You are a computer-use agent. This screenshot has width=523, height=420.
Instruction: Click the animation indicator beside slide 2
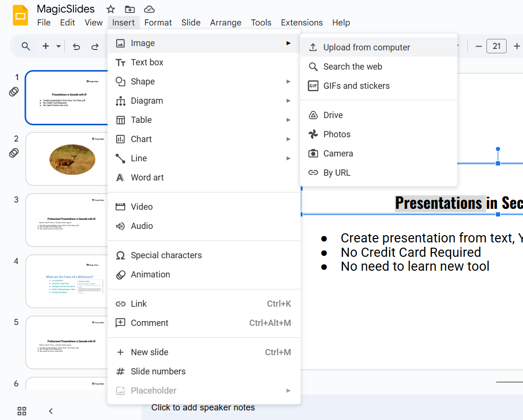click(13, 153)
